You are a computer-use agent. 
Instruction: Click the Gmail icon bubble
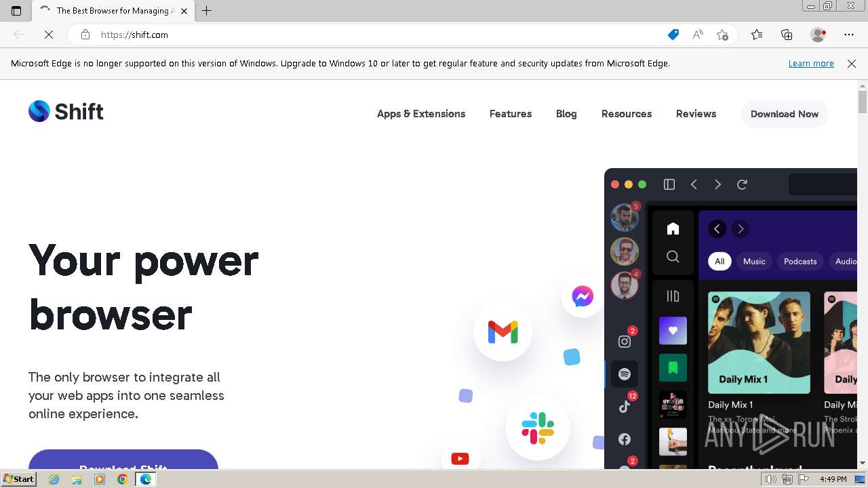point(502,331)
